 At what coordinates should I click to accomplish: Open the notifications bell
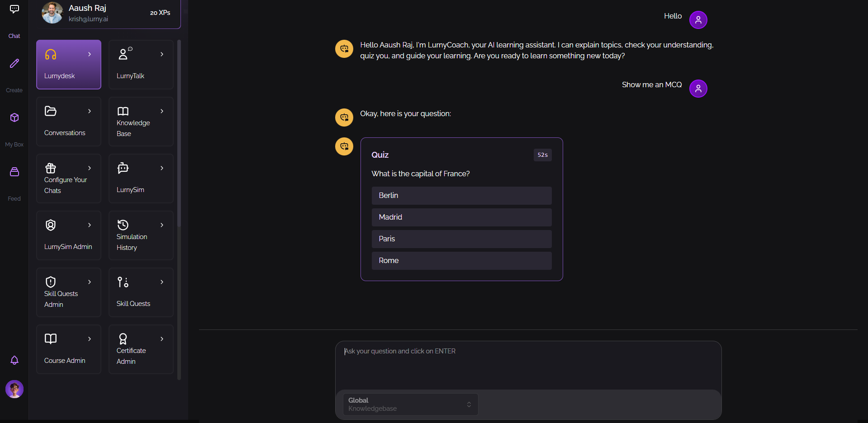[x=14, y=360]
